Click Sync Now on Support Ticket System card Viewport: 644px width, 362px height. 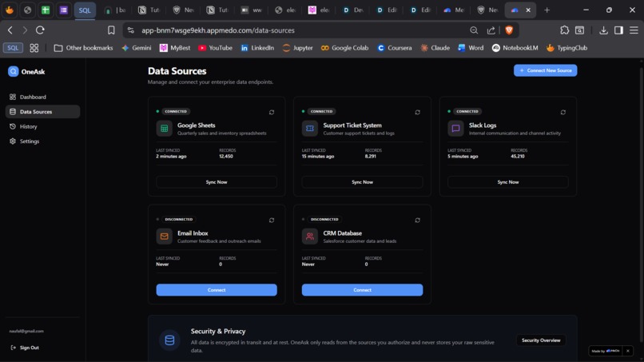tap(362, 182)
